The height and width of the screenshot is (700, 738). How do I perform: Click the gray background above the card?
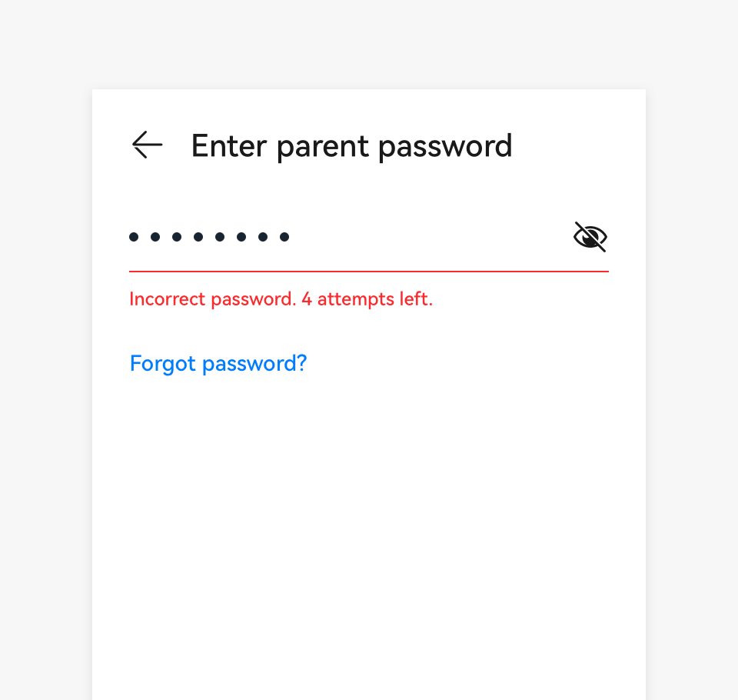(369, 42)
